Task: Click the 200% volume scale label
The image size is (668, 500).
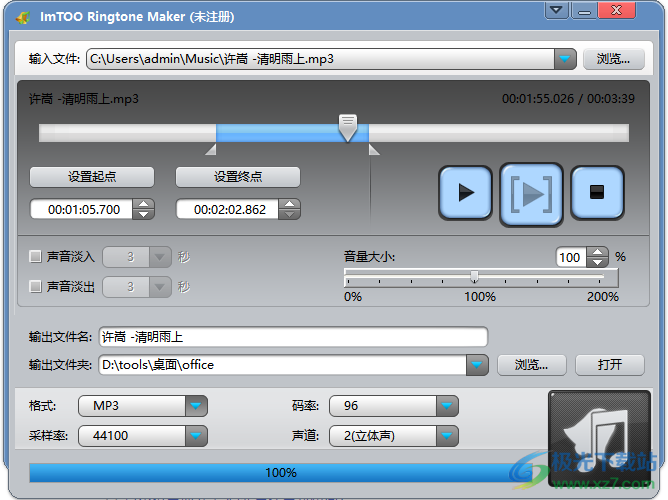Action: point(602,296)
